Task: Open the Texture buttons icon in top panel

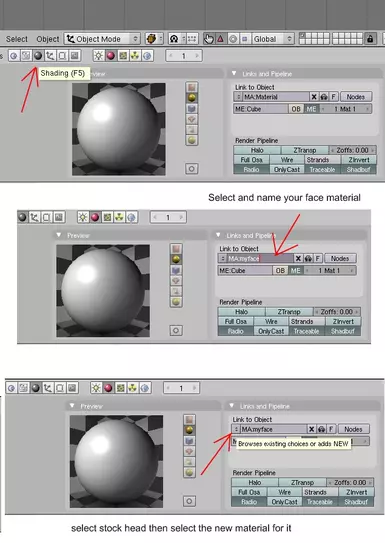Action: click(123, 55)
